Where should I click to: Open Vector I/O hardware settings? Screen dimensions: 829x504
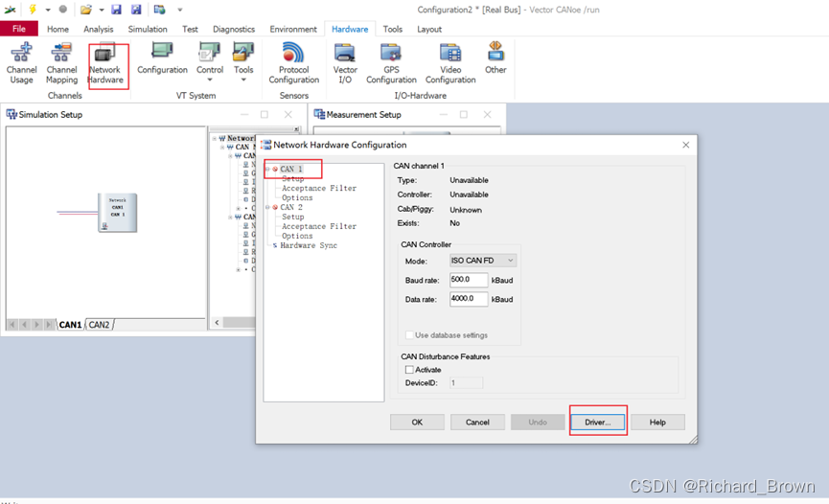point(345,63)
